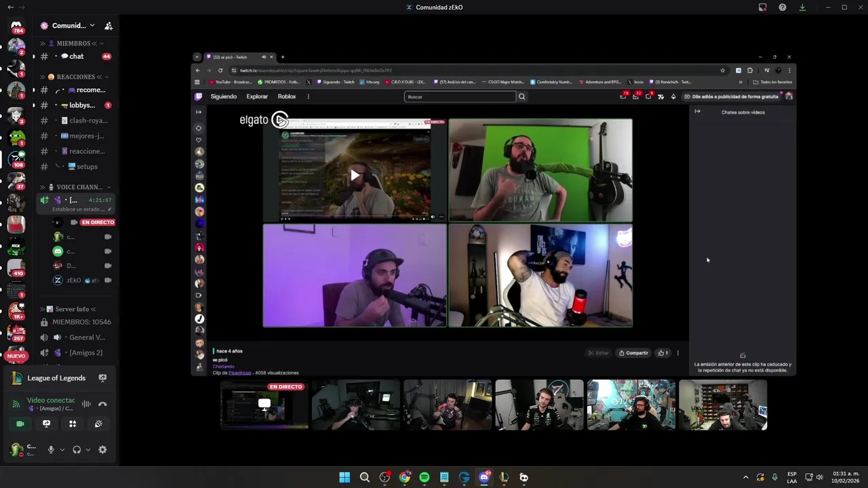The width and height of the screenshot is (868, 488).
Task: Select the last camera tile with shelves
Action: pyautogui.click(x=723, y=405)
